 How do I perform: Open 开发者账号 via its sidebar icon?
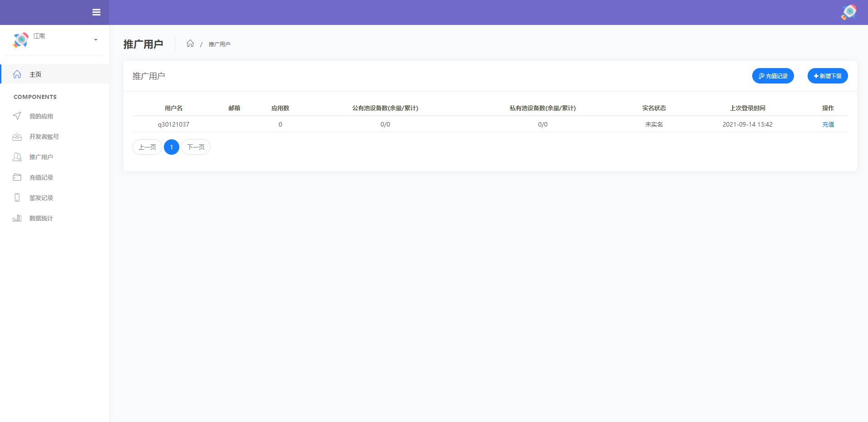17,137
